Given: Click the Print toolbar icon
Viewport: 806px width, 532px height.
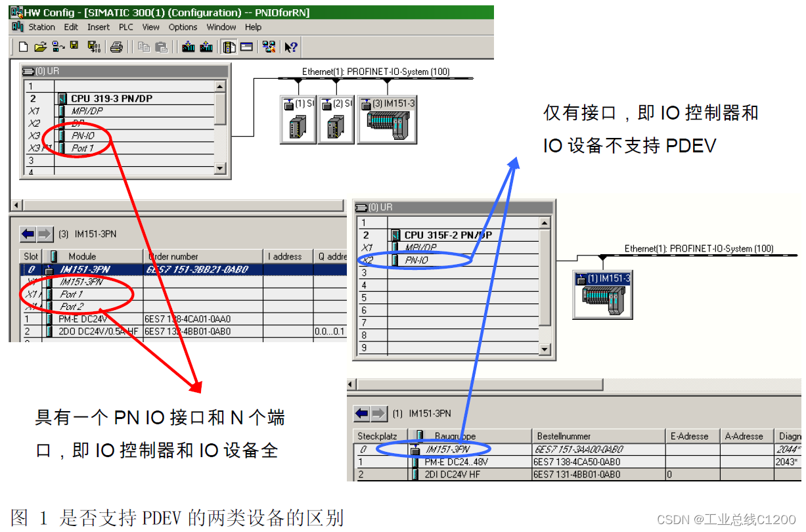Looking at the screenshot, I should [117, 47].
